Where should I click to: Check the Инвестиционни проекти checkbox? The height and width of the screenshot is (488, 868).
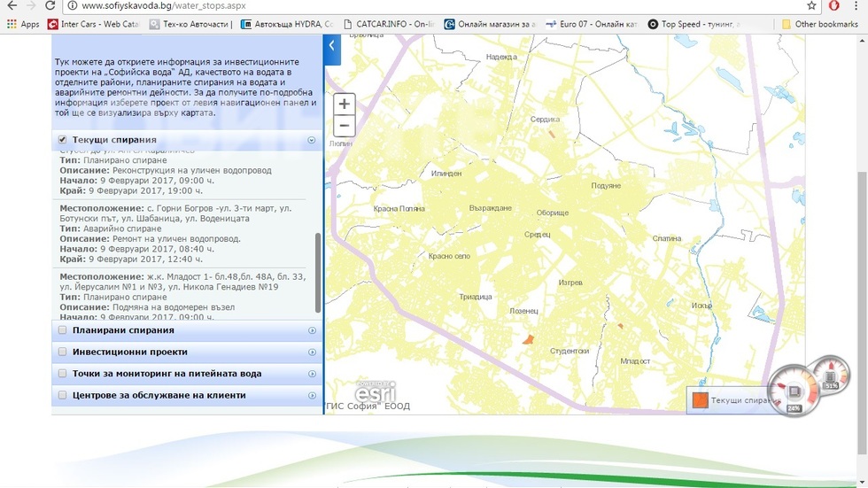click(x=63, y=352)
